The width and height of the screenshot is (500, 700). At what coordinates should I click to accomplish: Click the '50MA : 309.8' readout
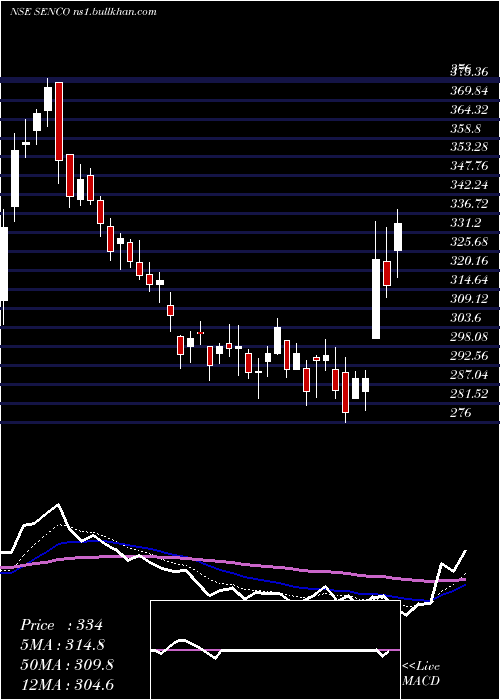pos(67,664)
